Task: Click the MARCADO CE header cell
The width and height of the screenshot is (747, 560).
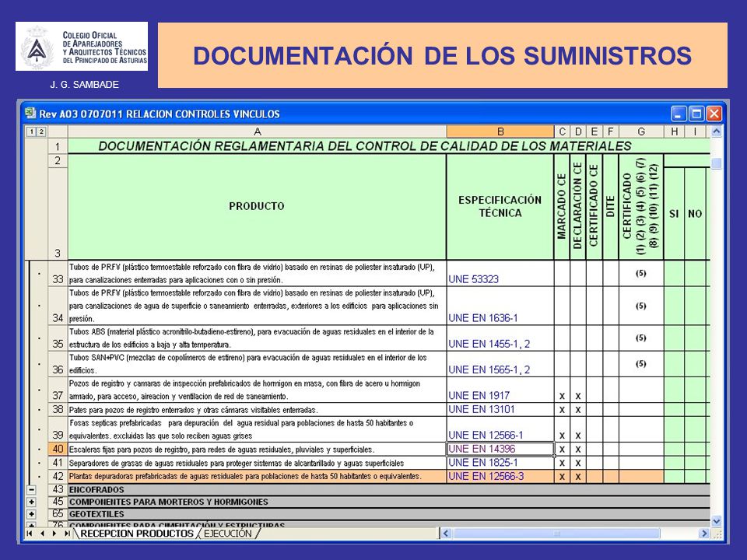Action: 562,206
